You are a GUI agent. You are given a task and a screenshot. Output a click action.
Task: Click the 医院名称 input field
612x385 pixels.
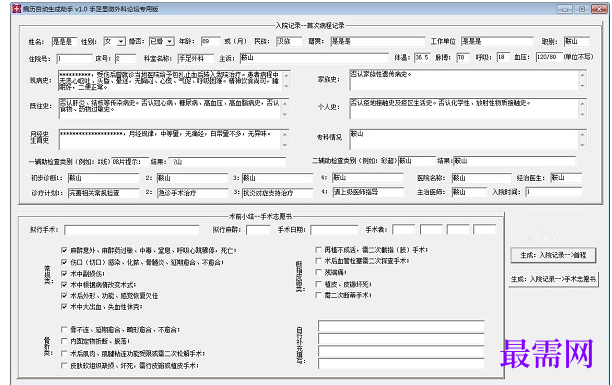pos(482,178)
